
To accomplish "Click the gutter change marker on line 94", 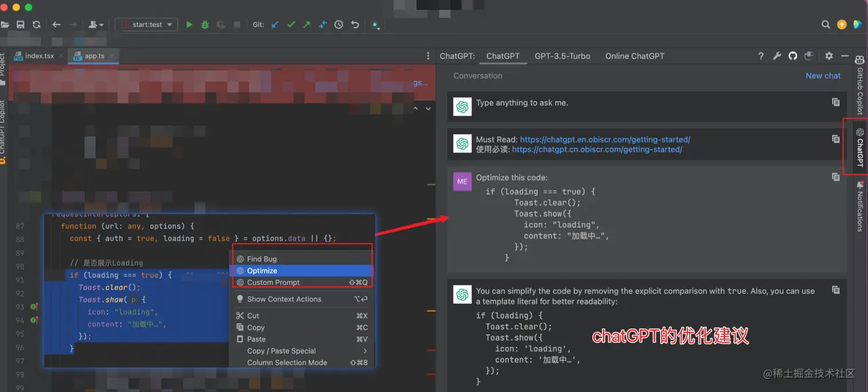I will (34, 320).
